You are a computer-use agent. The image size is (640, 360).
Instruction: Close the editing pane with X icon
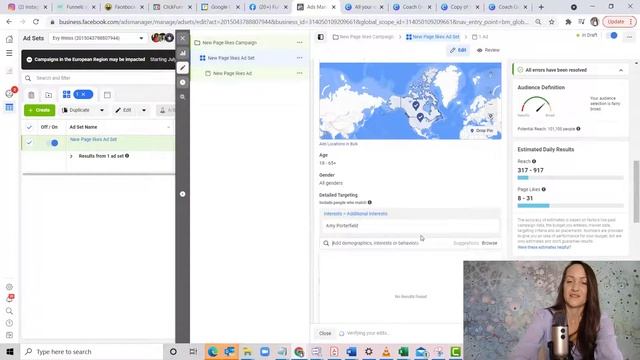pos(182,38)
